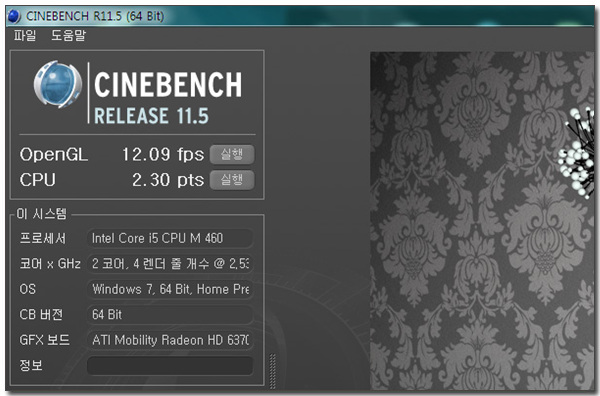Click the CPU score 2.30 pts

168,180
